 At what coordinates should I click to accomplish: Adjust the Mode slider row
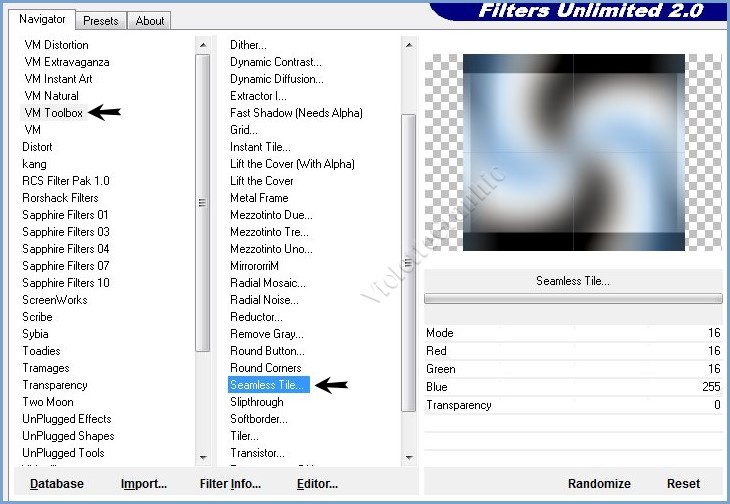tap(572, 333)
